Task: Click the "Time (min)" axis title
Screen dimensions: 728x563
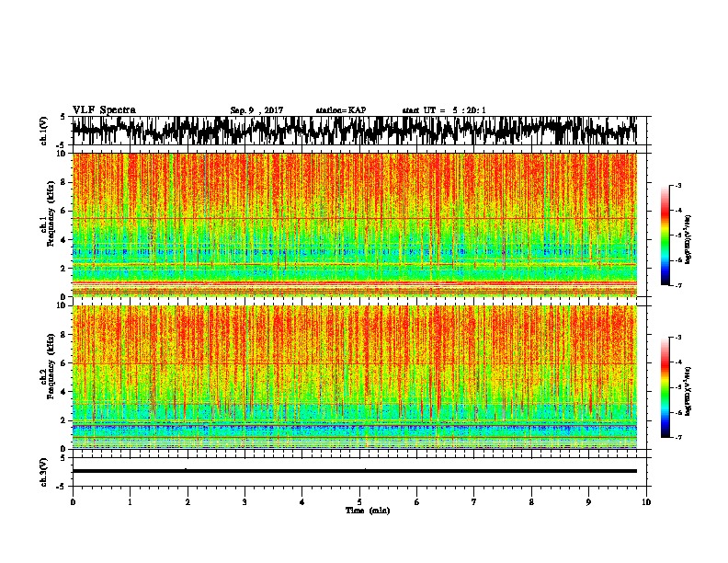Action: (x=368, y=511)
